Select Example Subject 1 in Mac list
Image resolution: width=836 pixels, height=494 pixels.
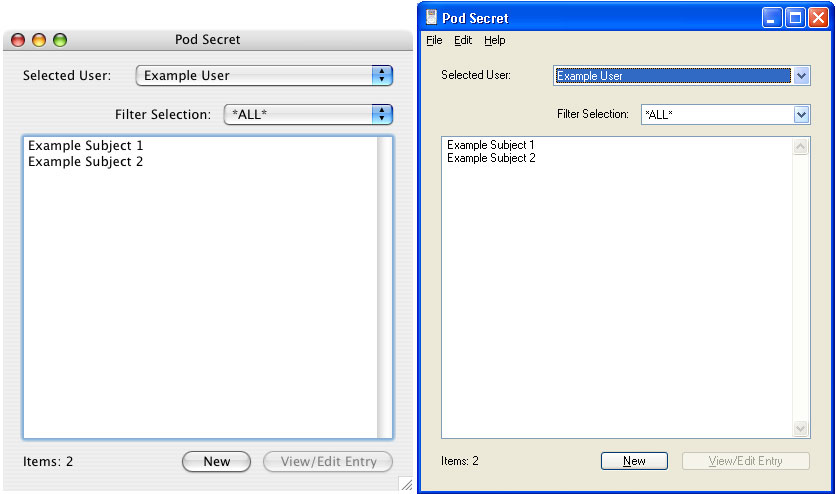click(x=85, y=145)
